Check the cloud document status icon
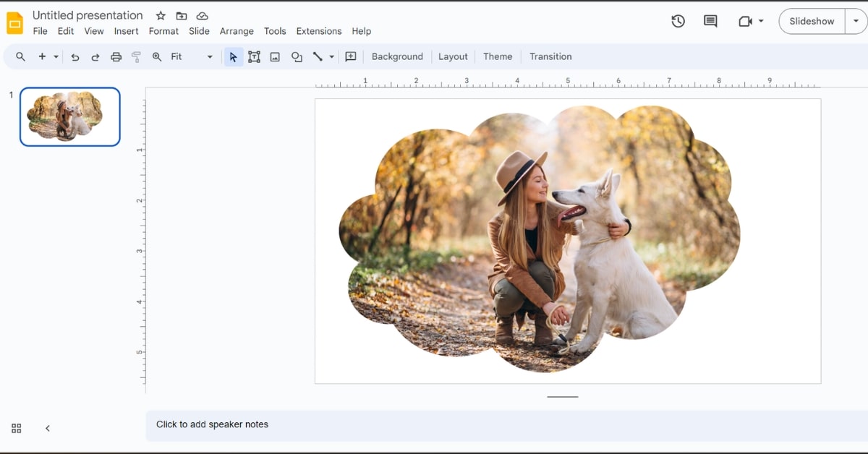Viewport: 868px width, 454px height. (203, 15)
